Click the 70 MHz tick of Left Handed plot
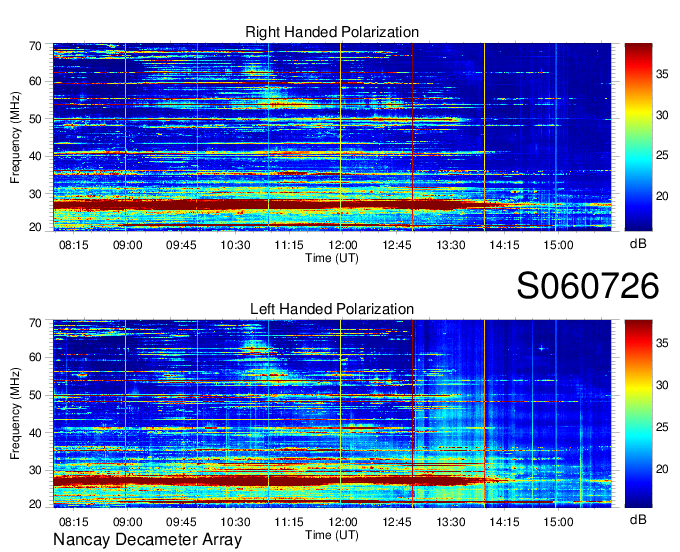The image size is (680, 552). (35, 323)
